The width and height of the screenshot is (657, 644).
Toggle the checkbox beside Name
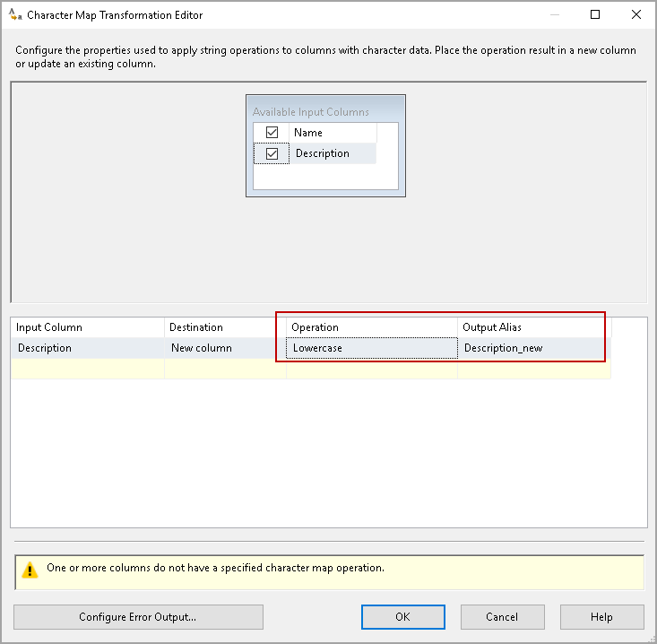click(272, 133)
